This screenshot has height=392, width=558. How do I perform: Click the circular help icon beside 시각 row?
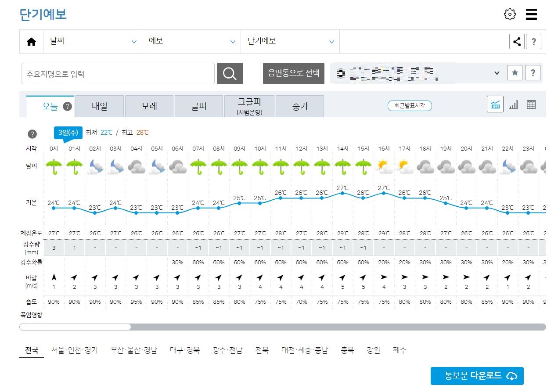click(x=32, y=134)
